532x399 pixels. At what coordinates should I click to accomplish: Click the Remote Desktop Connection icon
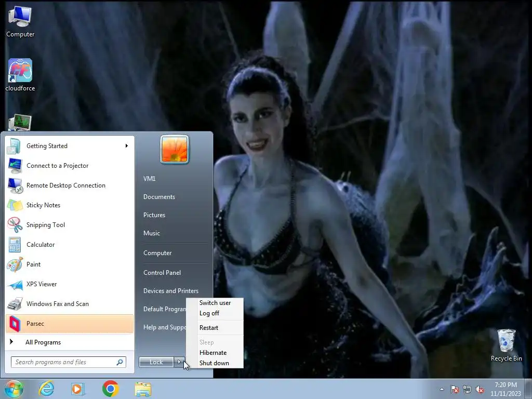pos(15,185)
